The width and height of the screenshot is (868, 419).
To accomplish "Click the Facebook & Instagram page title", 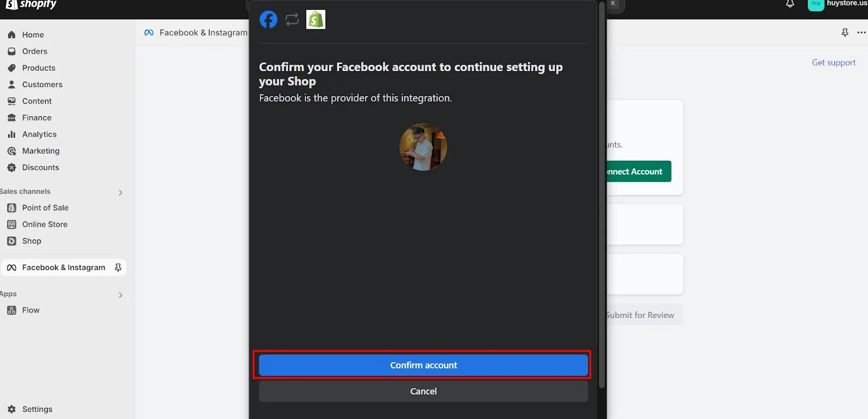I will (203, 33).
